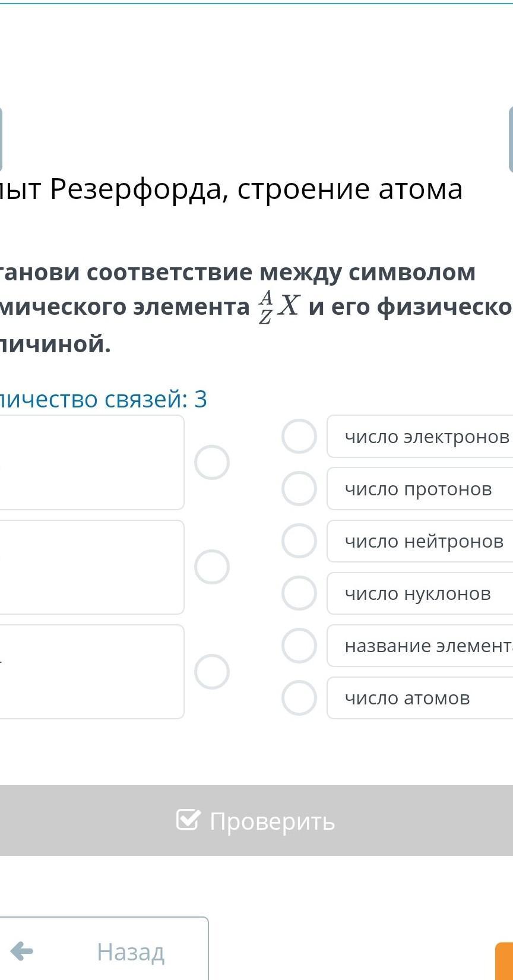Select the radio circle beside 'число атомов'

pos(299,698)
